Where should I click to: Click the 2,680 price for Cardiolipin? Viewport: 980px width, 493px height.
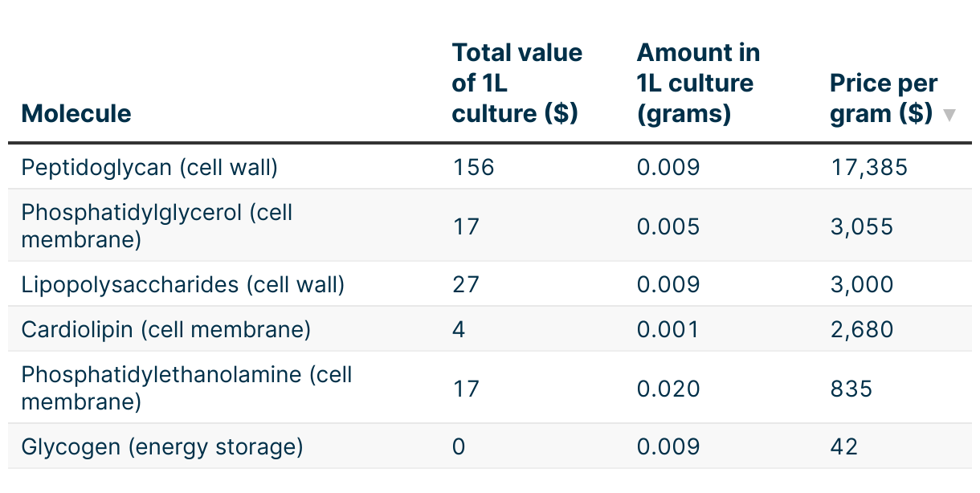tap(861, 329)
